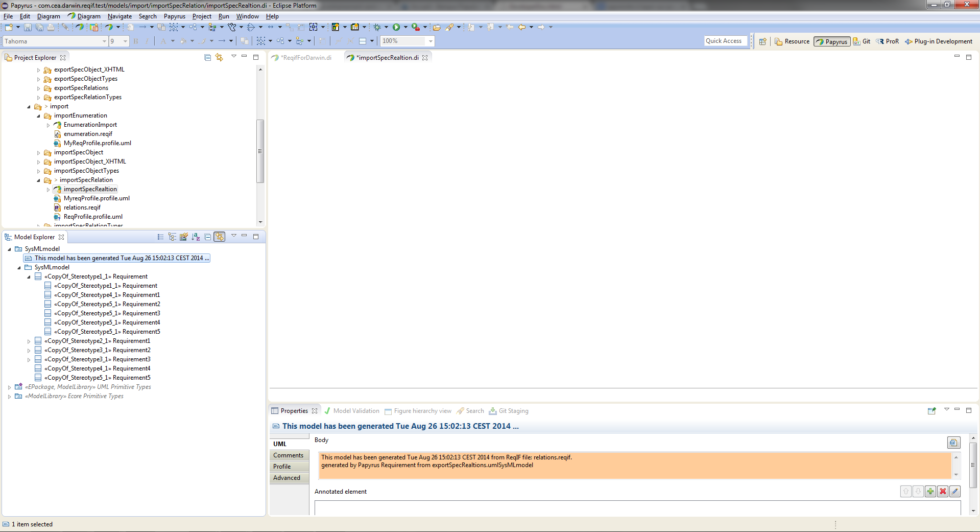The width and height of the screenshot is (980, 532).
Task: Click the Save icon in toolbar
Action: (28, 27)
